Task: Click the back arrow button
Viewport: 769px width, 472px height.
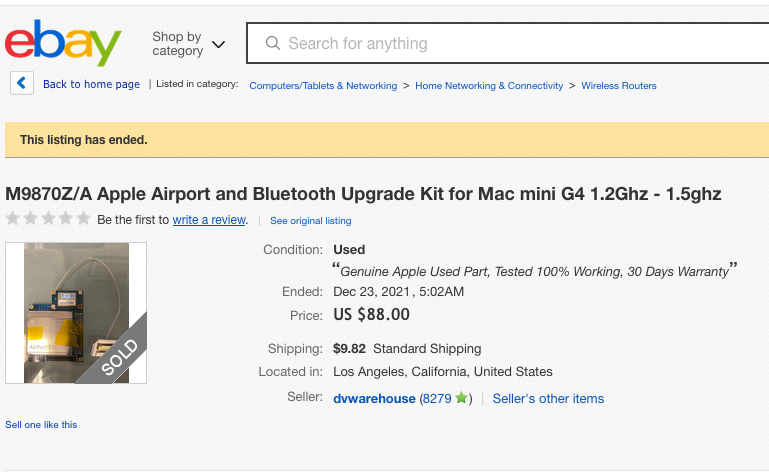Action: coord(22,83)
